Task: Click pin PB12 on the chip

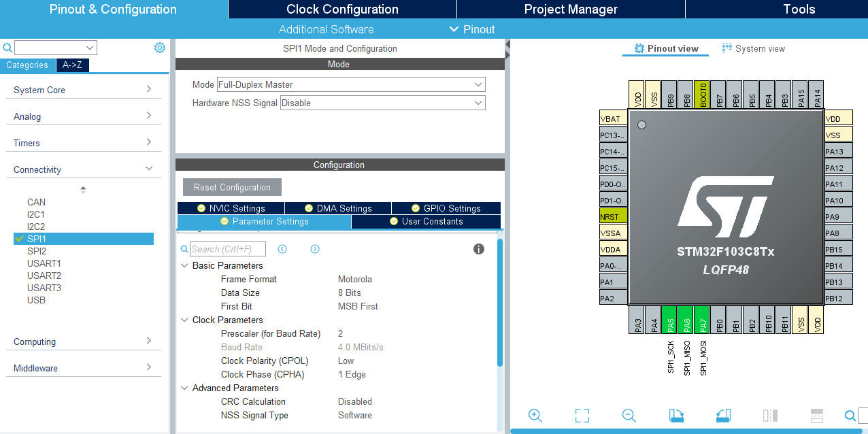Action: coord(838,299)
